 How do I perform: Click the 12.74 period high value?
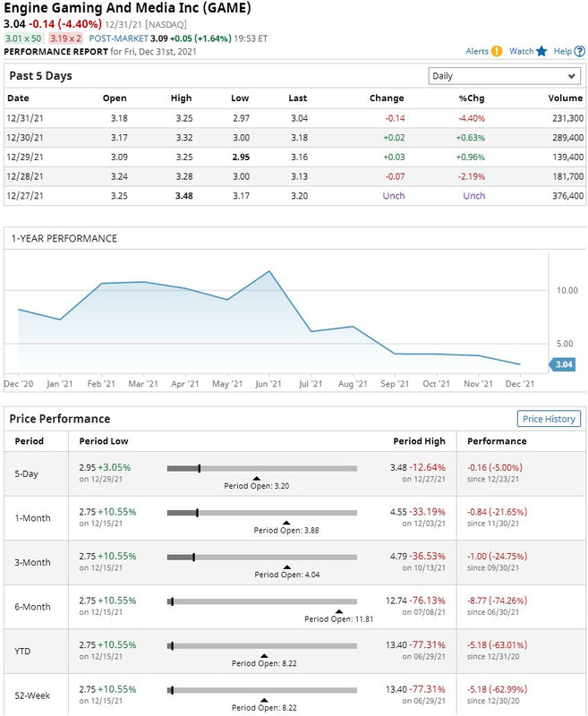coord(396,601)
